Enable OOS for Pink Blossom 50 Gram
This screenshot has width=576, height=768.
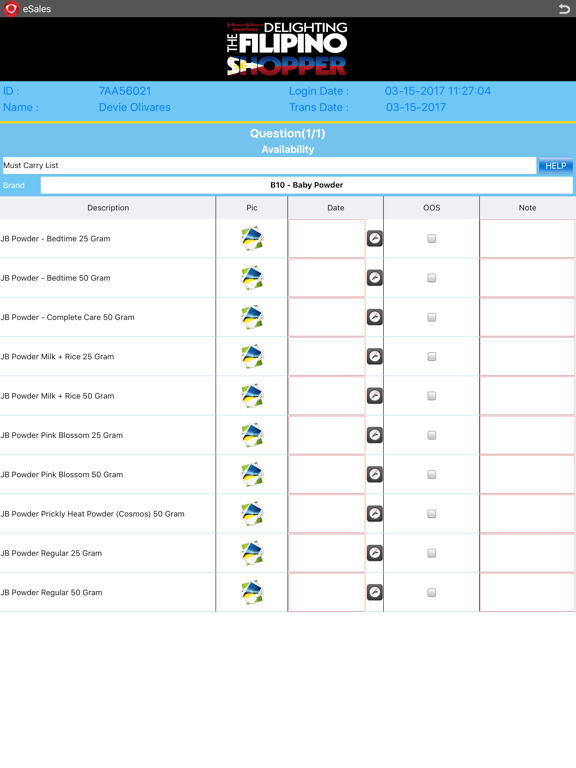pyautogui.click(x=432, y=474)
